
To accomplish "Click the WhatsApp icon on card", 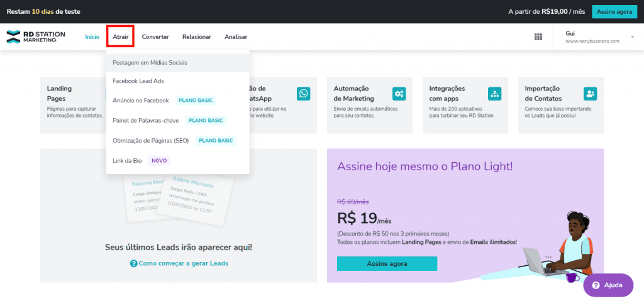I will [x=304, y=94].
